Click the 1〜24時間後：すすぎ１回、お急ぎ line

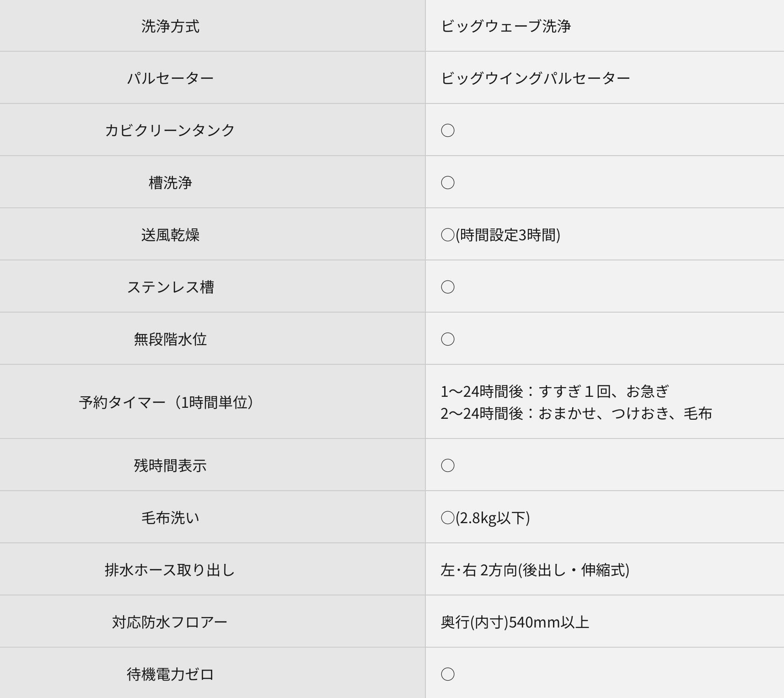click(554, 391)
